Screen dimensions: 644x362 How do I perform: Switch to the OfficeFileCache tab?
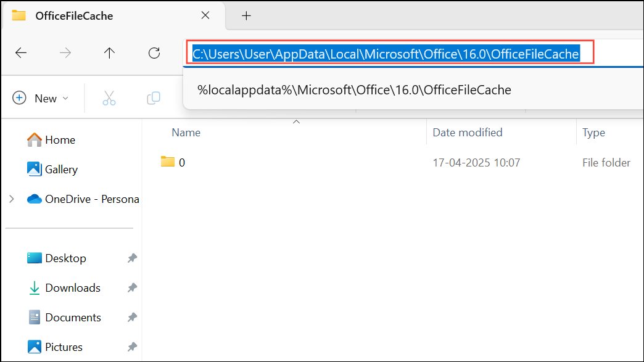pyautogui.click(x=74, y=16)
